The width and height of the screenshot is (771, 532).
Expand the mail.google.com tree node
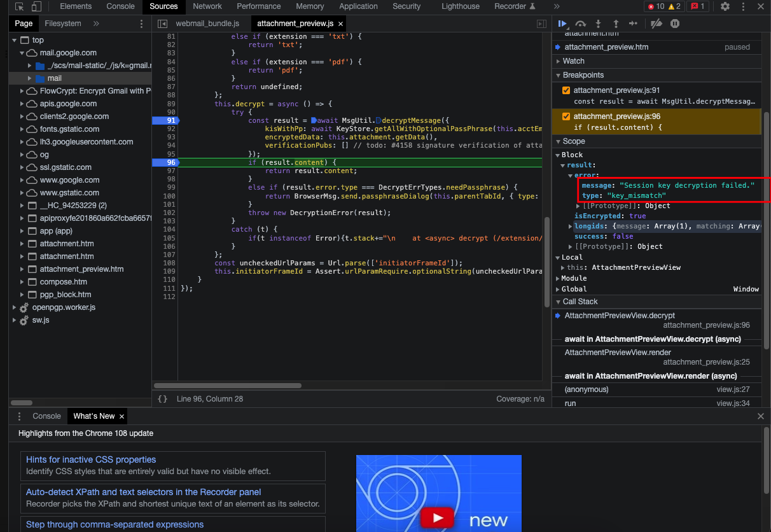(21, 53)
